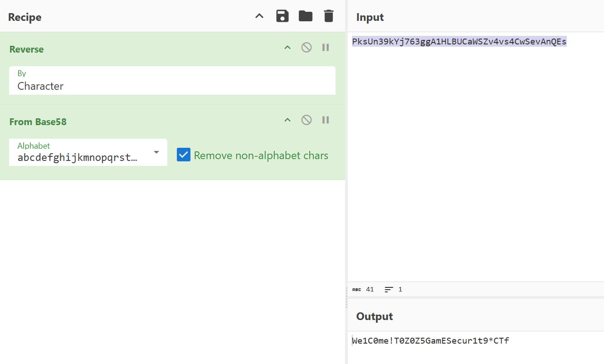This screenshot has height=364, width=604.
Task: Click inside the Input text string
Action: 459,42
